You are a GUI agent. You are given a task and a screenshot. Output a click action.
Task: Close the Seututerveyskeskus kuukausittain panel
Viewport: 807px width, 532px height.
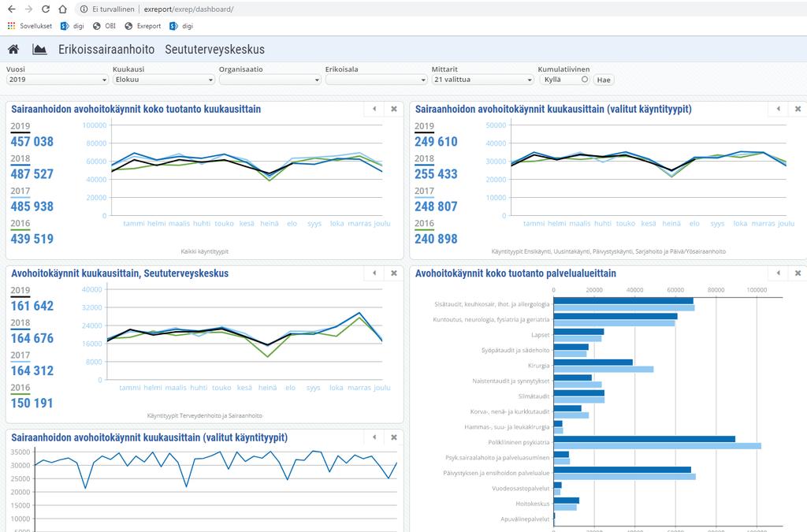394,273
